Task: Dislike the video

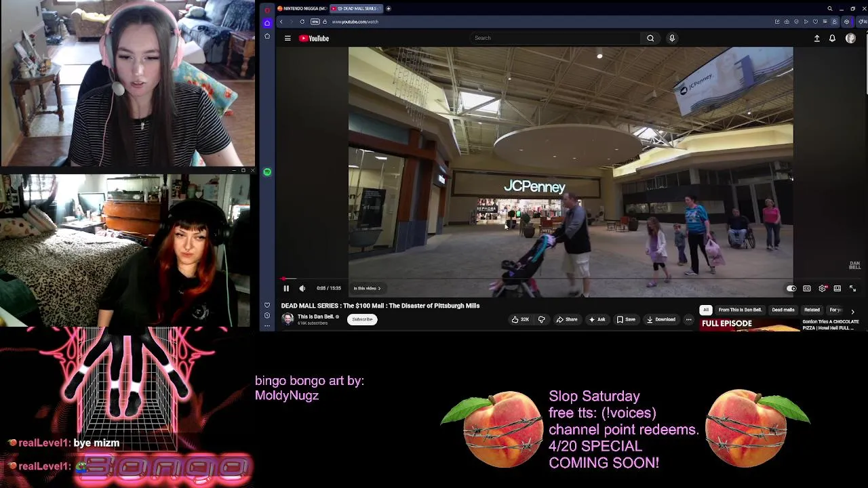Action: tap(541, 319)
